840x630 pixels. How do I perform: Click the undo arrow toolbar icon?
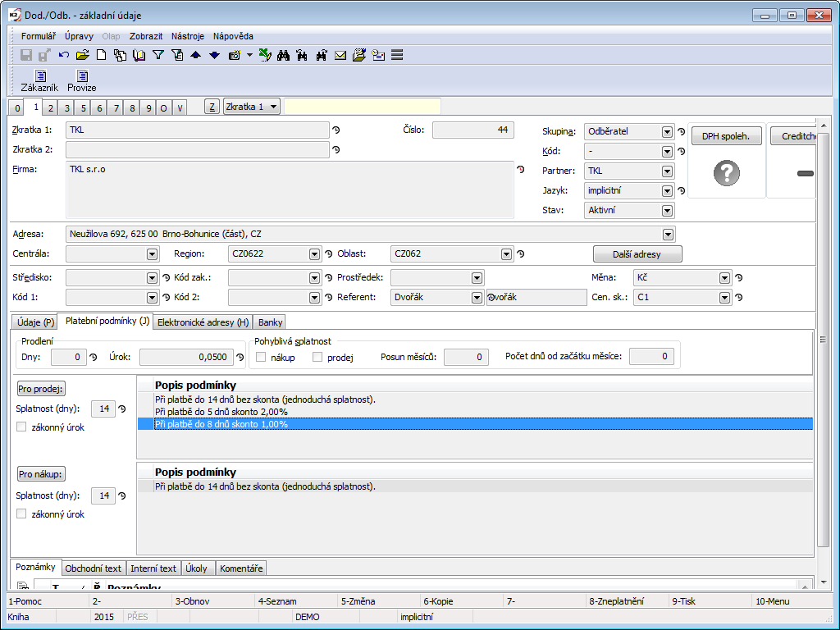(x=64, y=55)
